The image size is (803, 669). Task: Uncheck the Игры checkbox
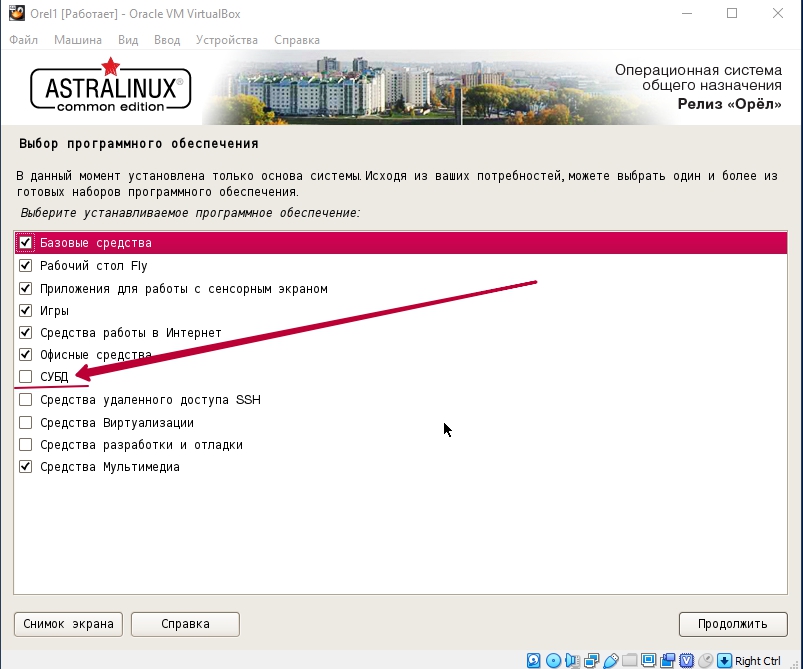[x=25, y=310]
